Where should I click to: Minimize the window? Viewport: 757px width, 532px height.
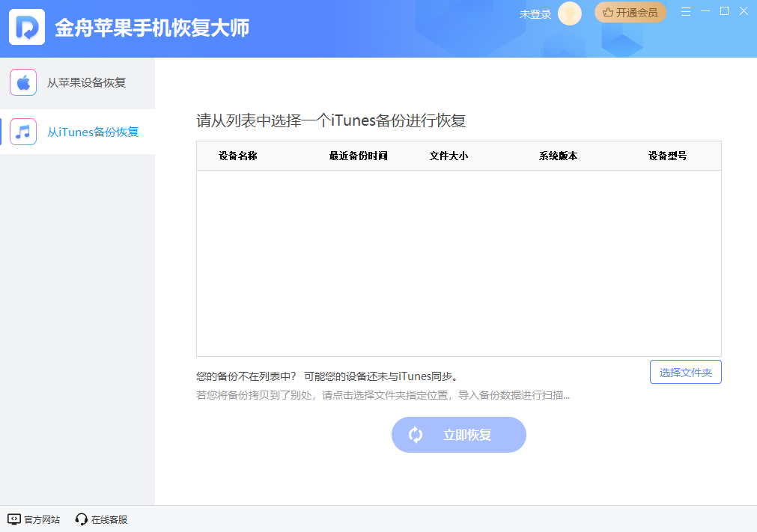(x=705, y=11)
